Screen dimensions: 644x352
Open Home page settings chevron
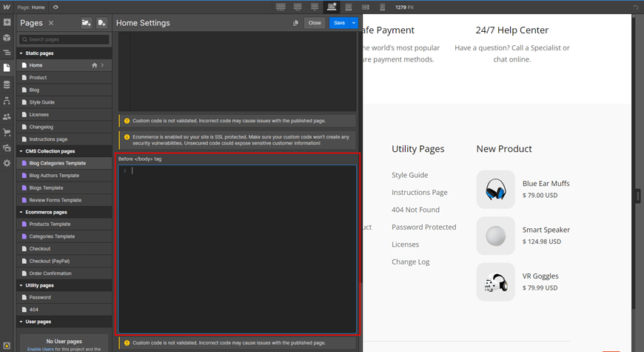tap(102, 65)
